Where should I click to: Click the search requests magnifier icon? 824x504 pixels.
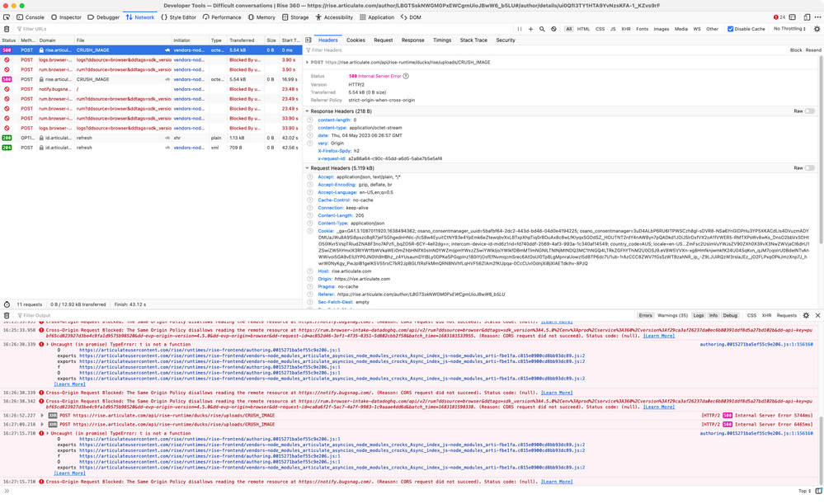tap(543, 29)
